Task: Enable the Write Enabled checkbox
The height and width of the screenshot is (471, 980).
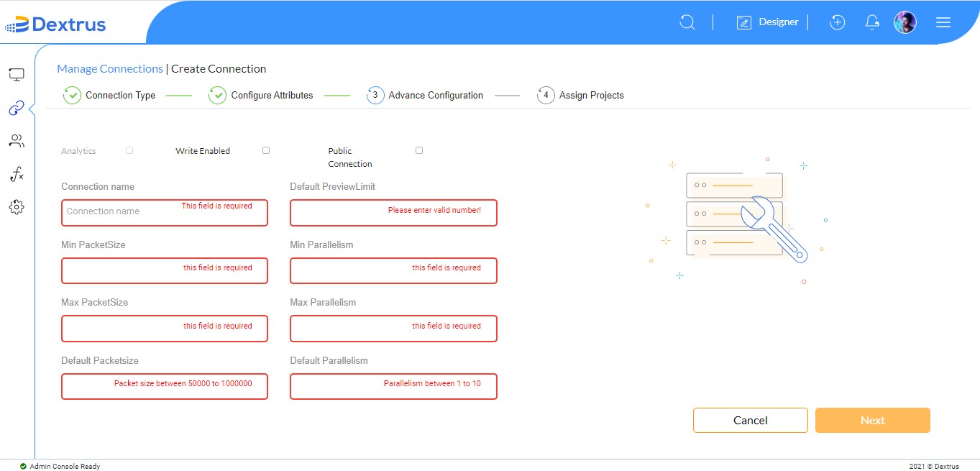Action: [266, 150]
